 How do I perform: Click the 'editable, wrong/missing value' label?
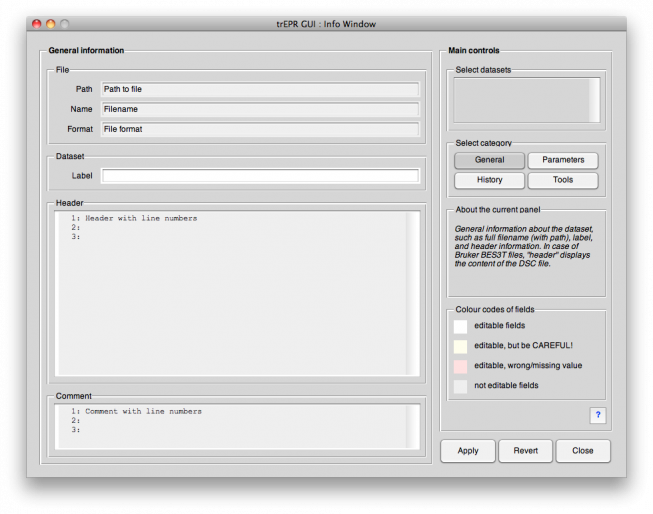(x=528, y=365)
